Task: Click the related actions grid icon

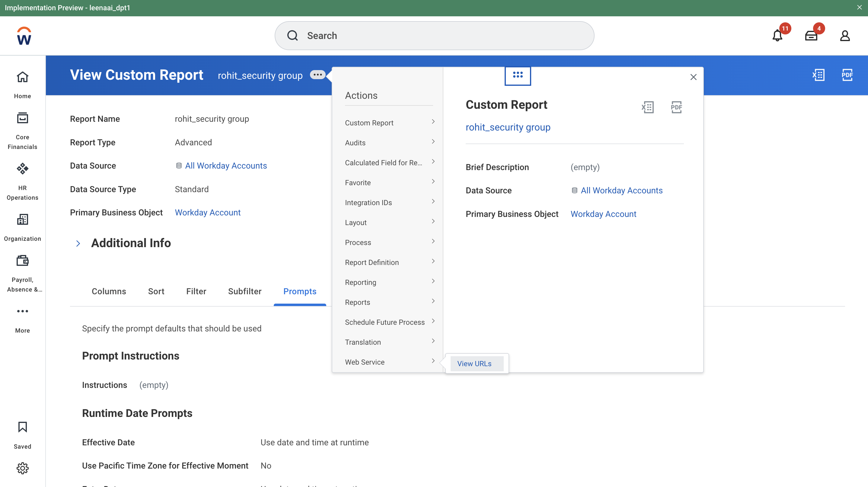Action: pyautogui.click(x=518, y=75)
